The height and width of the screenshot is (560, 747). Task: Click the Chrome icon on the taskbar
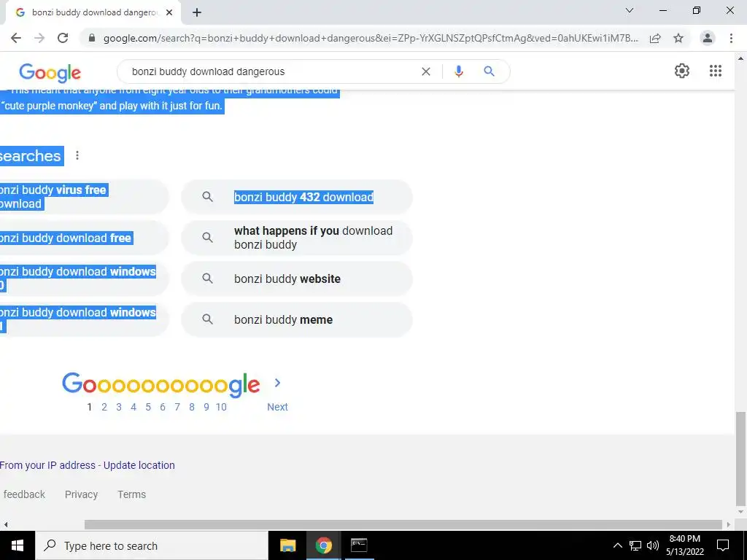pos(323,545)
